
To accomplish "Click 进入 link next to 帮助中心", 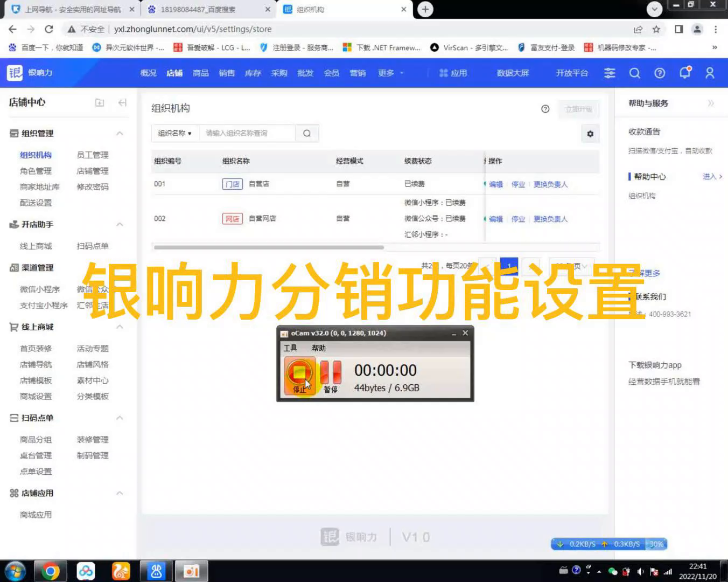I will pyautogui.click(x=712, y=177).
